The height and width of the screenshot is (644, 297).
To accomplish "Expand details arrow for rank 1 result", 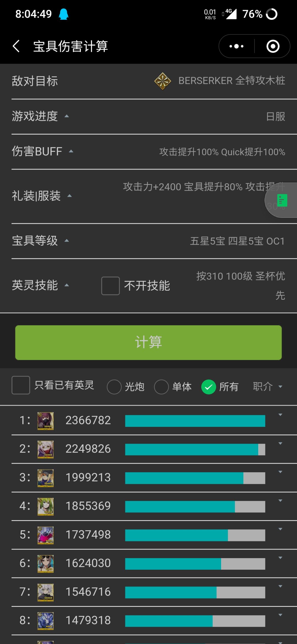I will pyautogui.click(x=280, y=415).
